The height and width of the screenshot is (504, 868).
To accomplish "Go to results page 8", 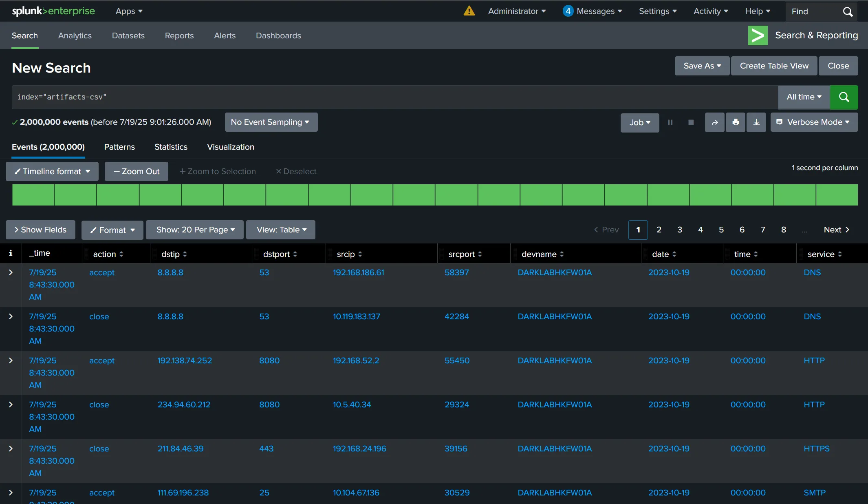I will (x=784, y=230).
